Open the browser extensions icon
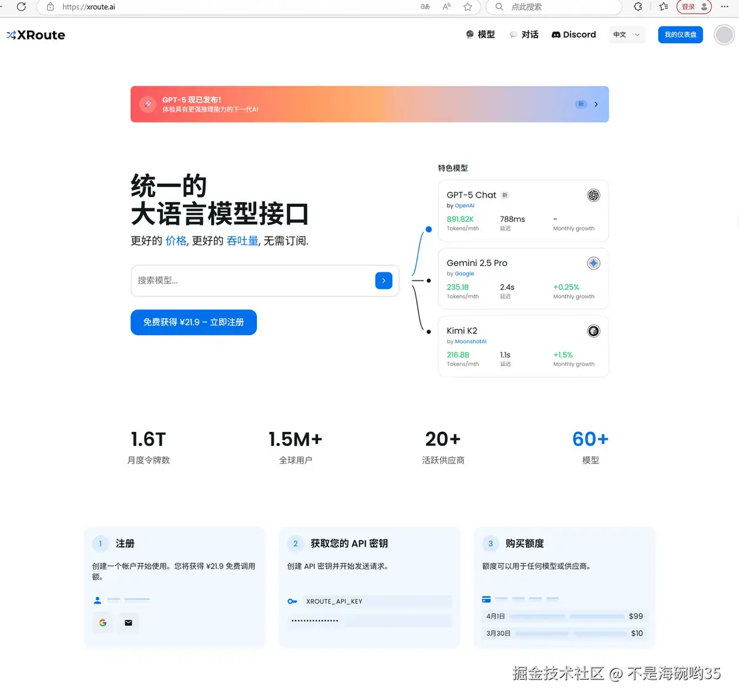The image size is (739, 700). (x=638, y=7)
